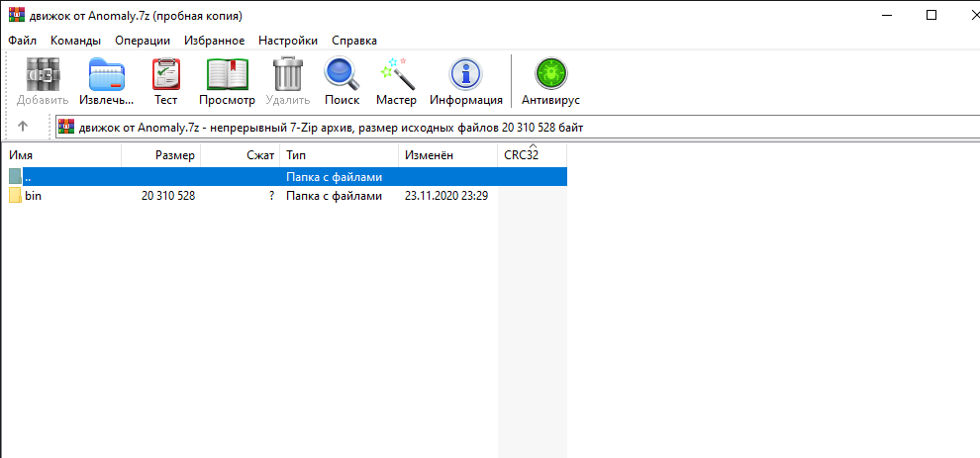Sort files by Имя column header
This screenshot has height=458, width=980.
(61, 155)
